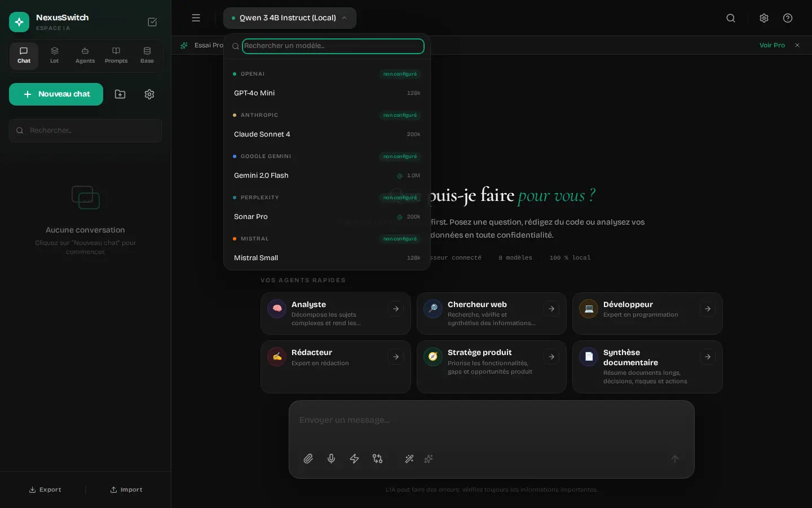Viewport: 812px width, 508px height.
Task: Focus the Rechercher un modèle field
Action: pyautogui.click(x=333, y=46)
